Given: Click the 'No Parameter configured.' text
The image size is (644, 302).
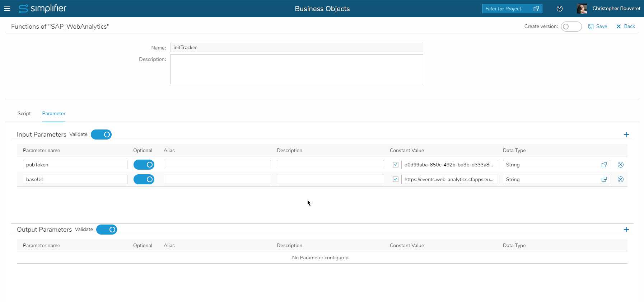Looking at the screenshot, I should 321,258.
